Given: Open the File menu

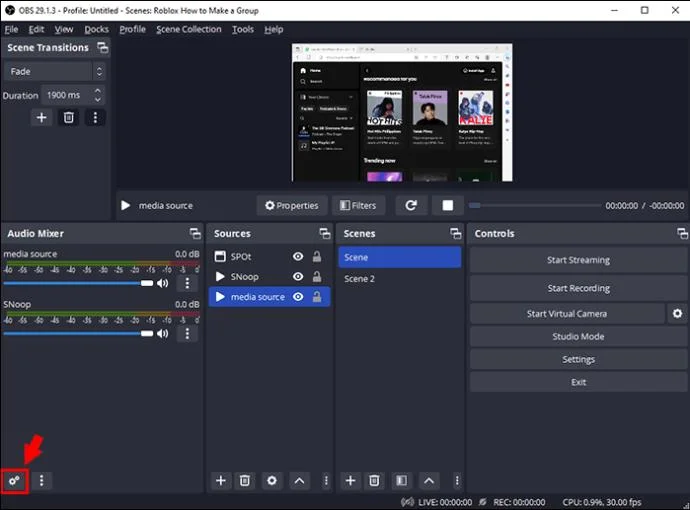Looking at the screenshot, I should click(11, 29).
